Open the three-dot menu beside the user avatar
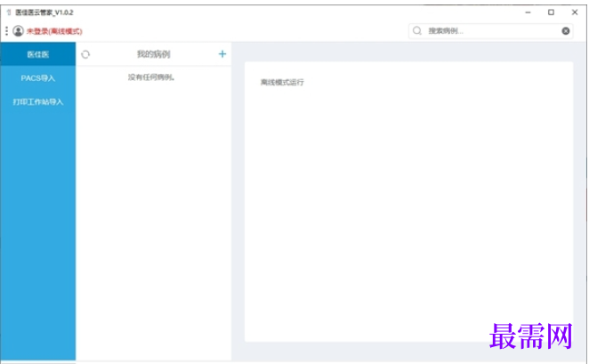This screenshot has width=589, height=364. [x=6, y=31]
